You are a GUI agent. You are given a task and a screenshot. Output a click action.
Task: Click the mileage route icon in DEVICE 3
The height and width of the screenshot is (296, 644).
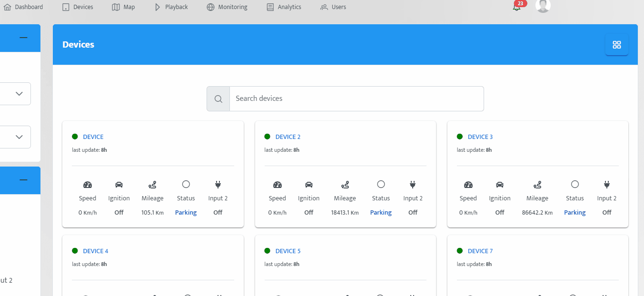(x=537, y=185)
